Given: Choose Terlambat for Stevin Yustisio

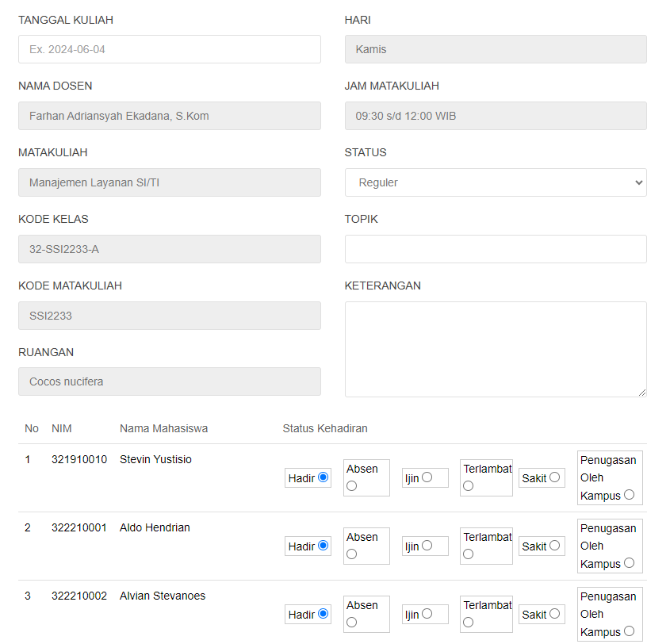Looking at the screenshot, I should coord(469,486).
